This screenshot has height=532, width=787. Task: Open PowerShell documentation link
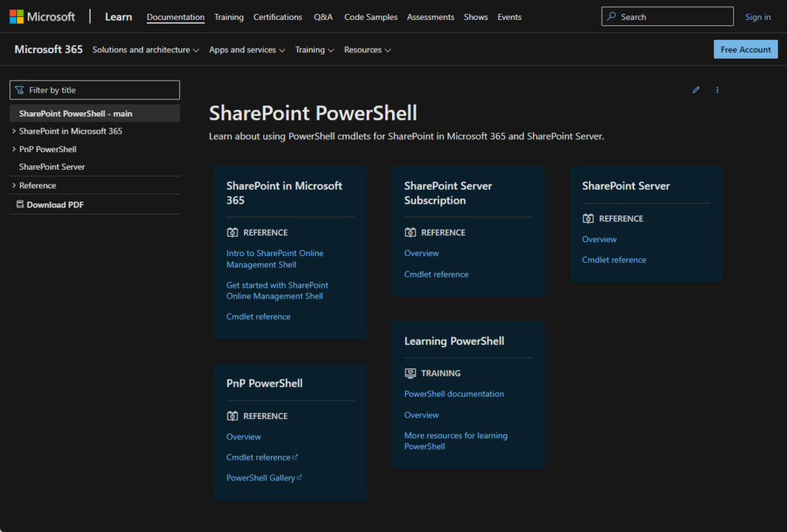click(454, 394)
